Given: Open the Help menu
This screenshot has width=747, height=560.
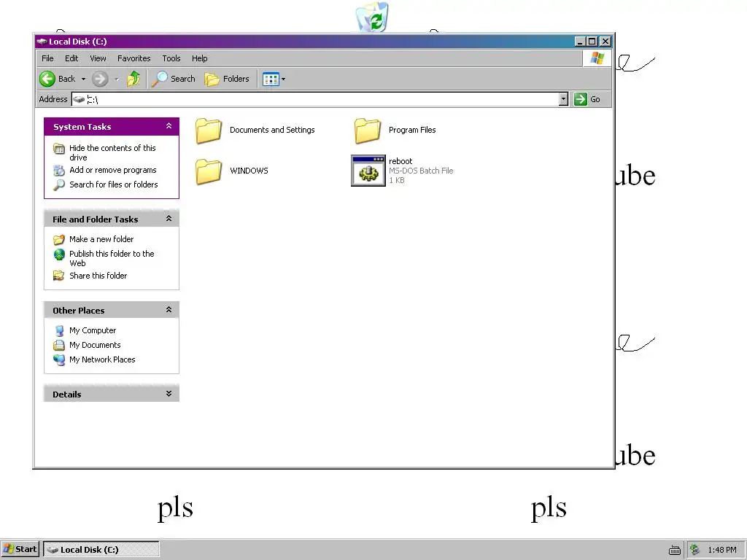Looking at the screenshot, I should pos(200,58).
